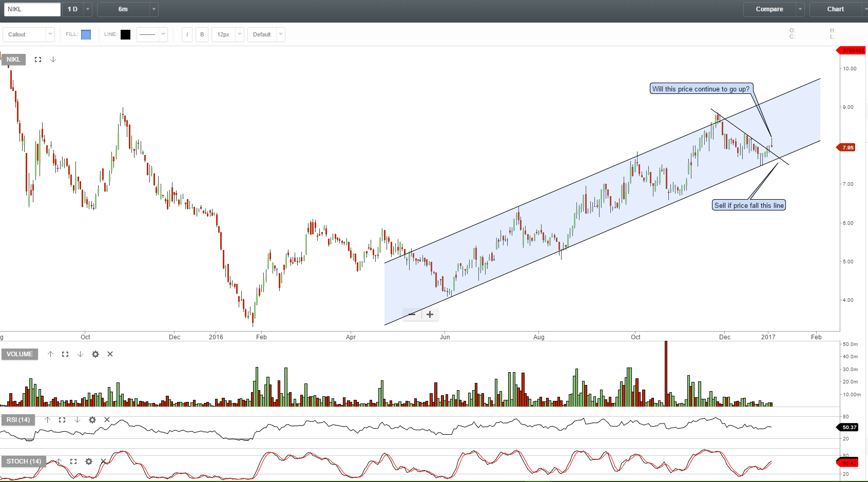Expand the NIKL main chart to fullscreen

pyautogui.click(x=37, y=59)
